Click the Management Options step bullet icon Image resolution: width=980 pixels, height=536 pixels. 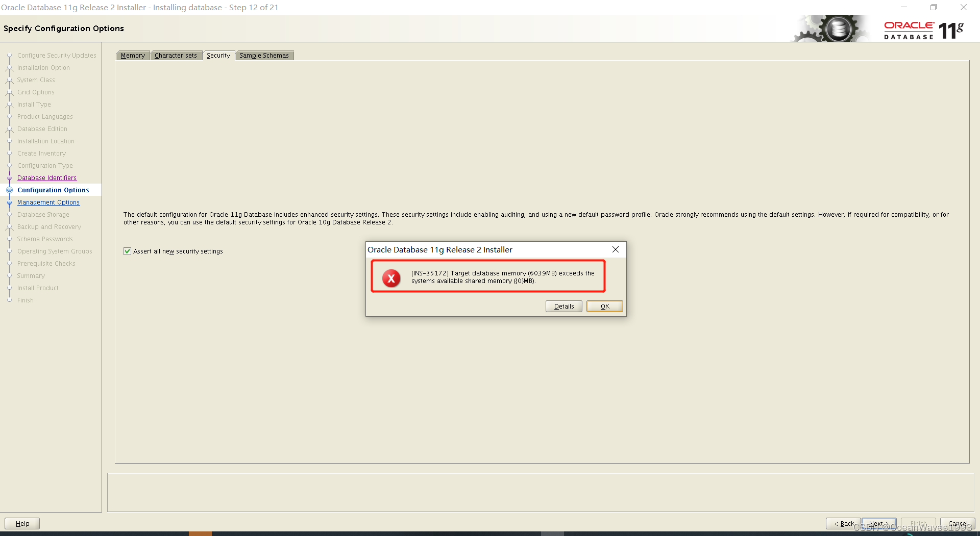pos(9,202)
